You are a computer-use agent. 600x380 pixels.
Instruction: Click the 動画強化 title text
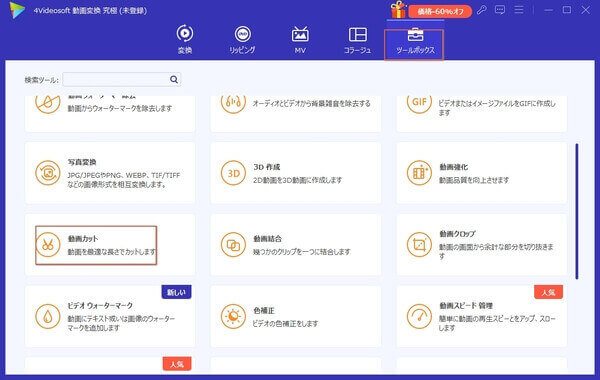tap(453, 167)
